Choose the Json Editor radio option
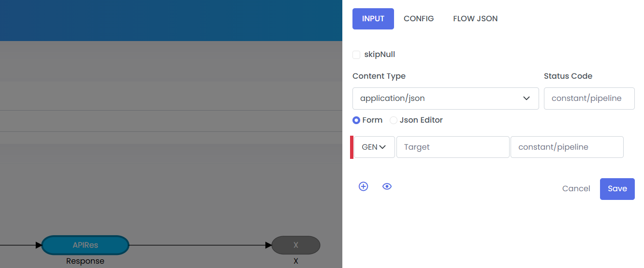 [394, 120]
